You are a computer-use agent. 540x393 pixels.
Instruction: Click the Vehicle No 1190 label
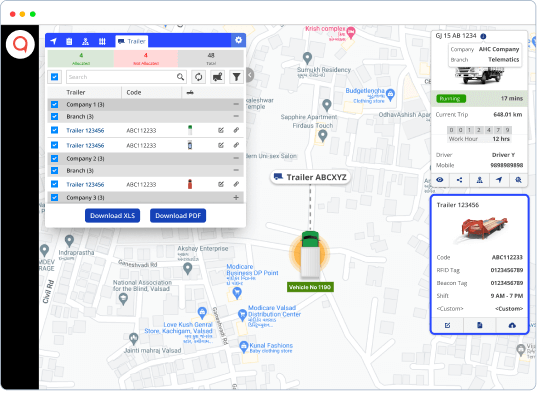coord(310,287)
